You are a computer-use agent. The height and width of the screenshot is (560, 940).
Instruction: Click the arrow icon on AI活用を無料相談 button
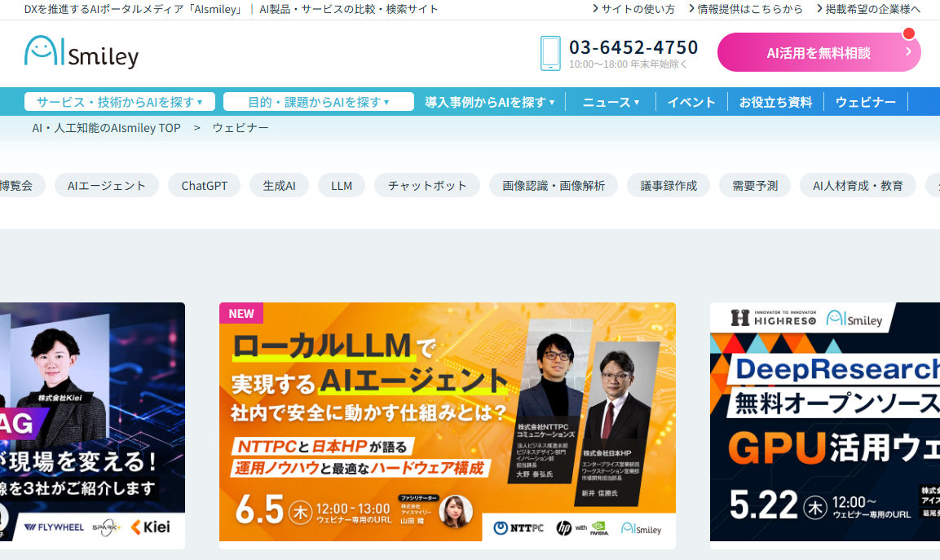pos(908,52)
